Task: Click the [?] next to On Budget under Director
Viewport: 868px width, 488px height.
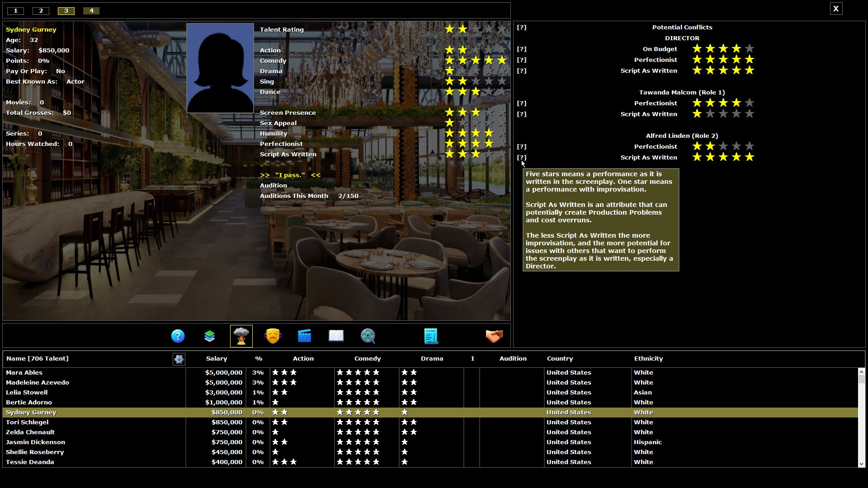Action: pos(522,49)
